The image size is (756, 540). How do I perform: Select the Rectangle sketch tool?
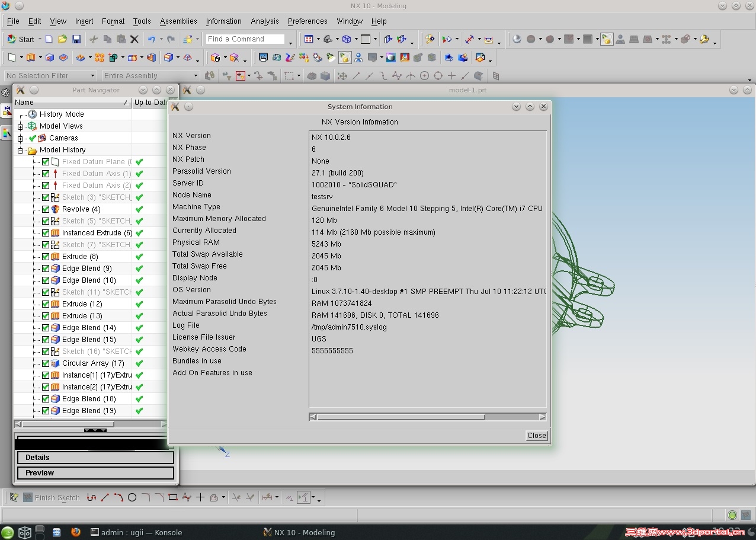(x=173, y=497)
